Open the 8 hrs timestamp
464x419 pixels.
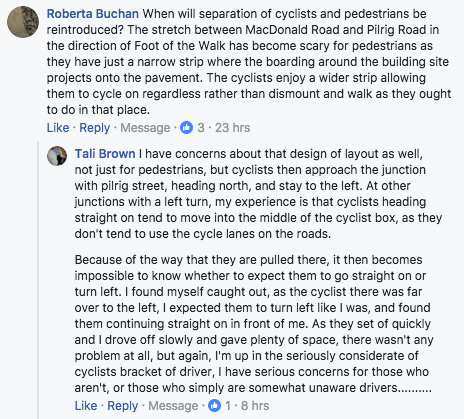tap(255, 406)
